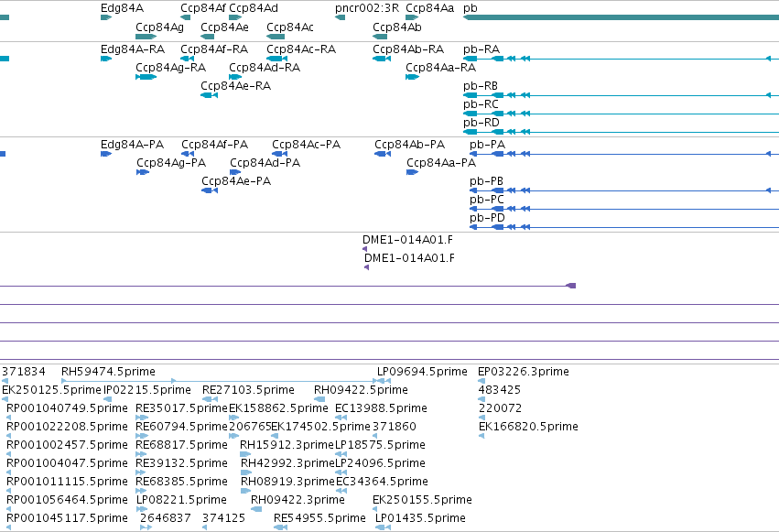Open the pb-RD transcript label

481,124
